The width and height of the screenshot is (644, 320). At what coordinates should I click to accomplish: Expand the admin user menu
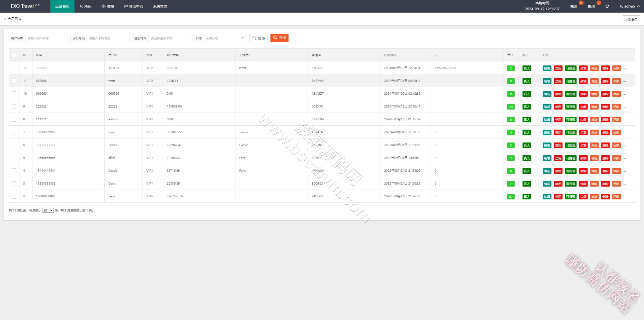(630, 6)
